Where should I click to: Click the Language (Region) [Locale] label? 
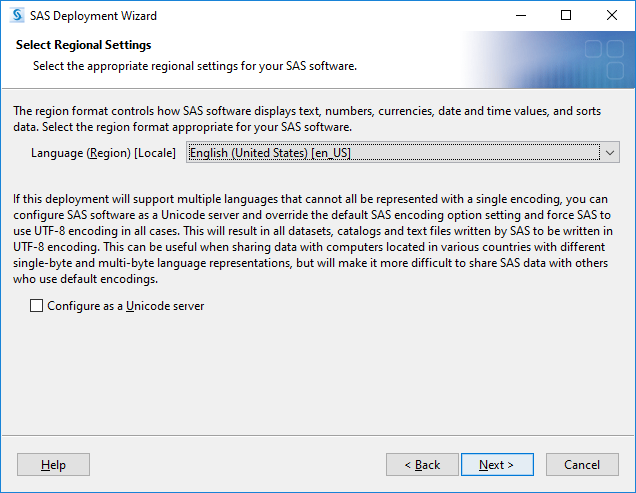pos(103,153)
